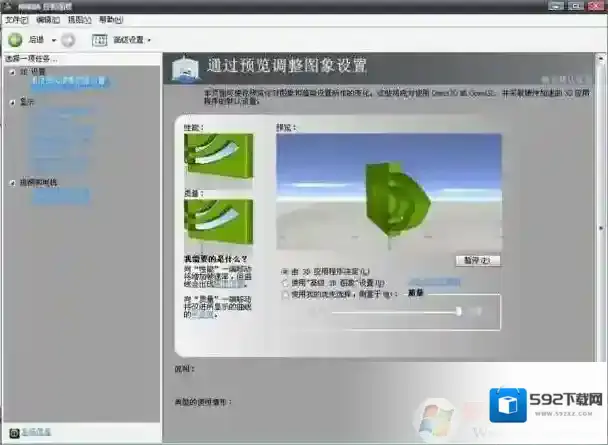This screenshot has height=445, width=608.
Task: Select the 由 3D 应用程序决定 radio option
Action: (x=286, y=271)
